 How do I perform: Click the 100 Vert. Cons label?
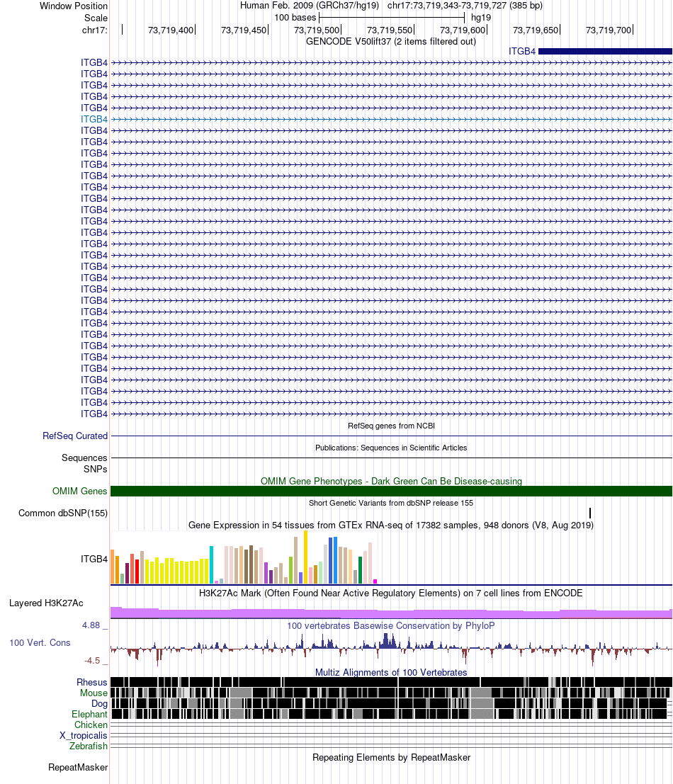40,642
